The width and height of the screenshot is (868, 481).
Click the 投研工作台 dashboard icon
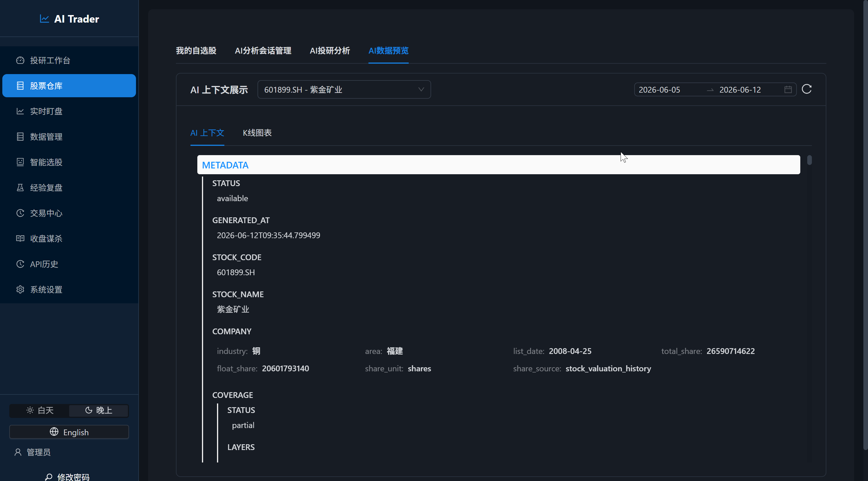(20, 60)
